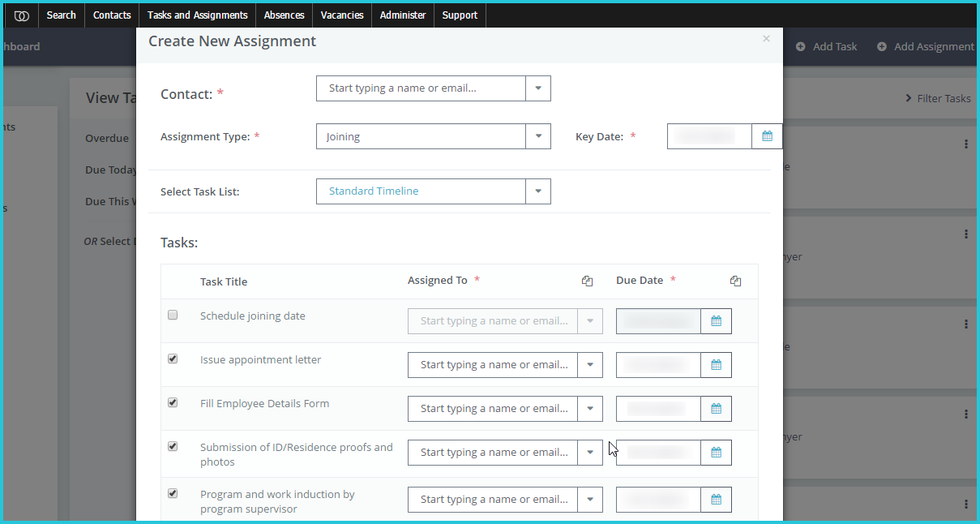Click assignee field for Issue appointment letter
980x524 pixels.
click(x=493, y=365)
